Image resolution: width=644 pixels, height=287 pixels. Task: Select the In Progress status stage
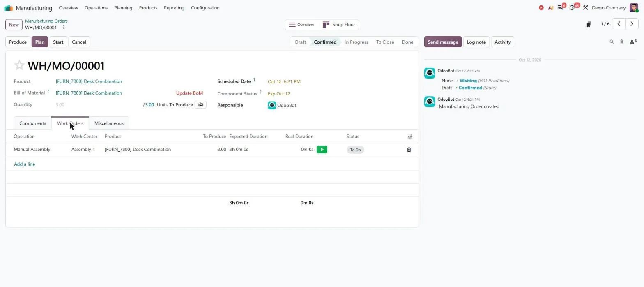(x=356, y=42)
